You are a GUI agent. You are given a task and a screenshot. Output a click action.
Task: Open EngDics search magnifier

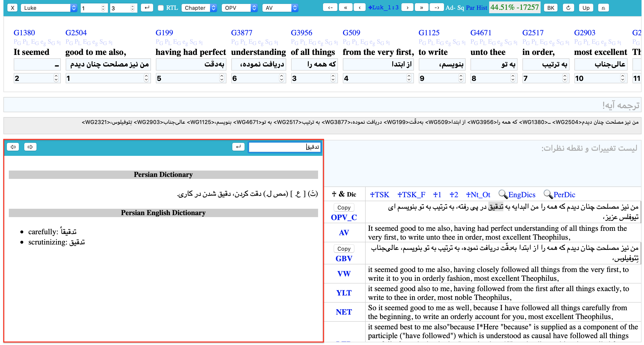pos(517,195)
